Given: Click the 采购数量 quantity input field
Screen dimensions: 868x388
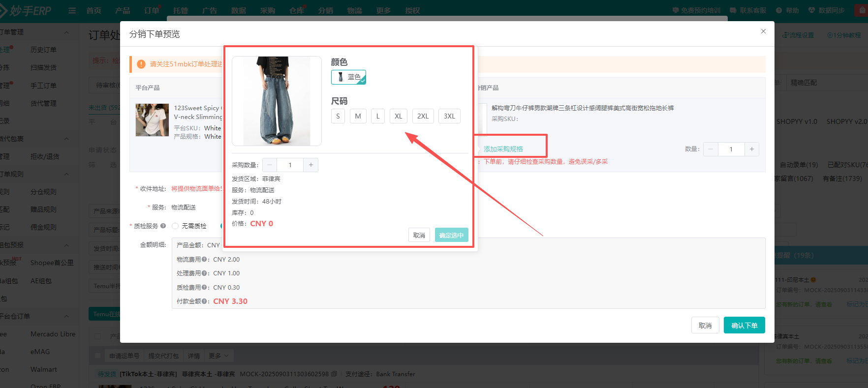Looking at the screenshot, I should coord(290,165).
